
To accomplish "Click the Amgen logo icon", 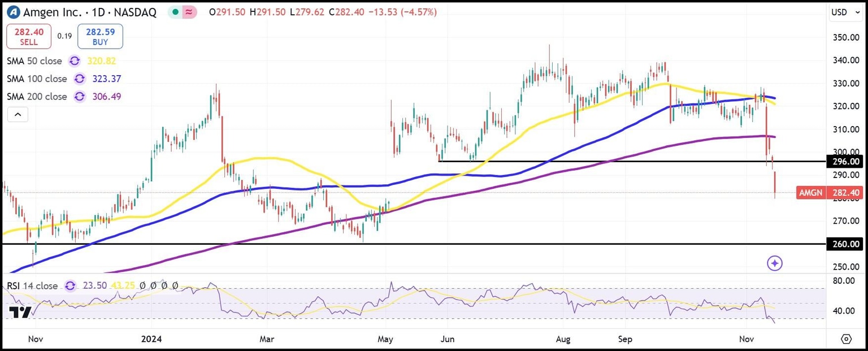I will click(13, 12).
